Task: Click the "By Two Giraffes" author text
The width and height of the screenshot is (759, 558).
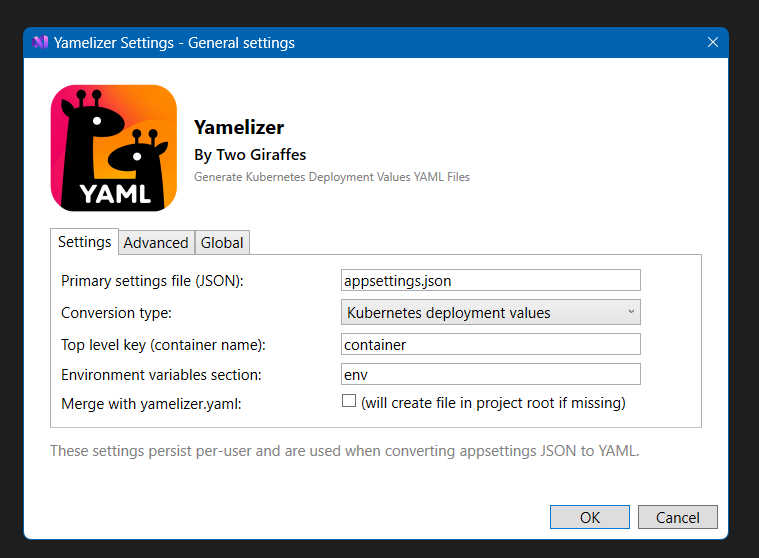Action: (250, 155)
